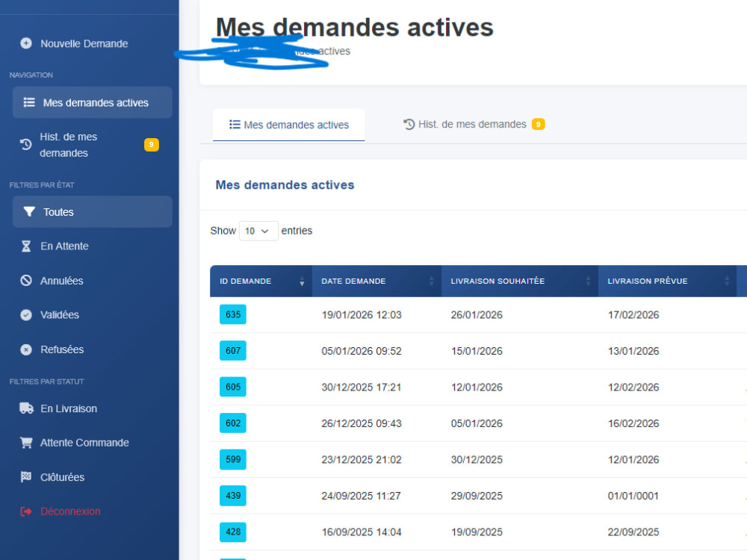Viewport: 747px width, 560px height.
Task: Click Déconnexion to log out
Action: [x=70, y=511]
